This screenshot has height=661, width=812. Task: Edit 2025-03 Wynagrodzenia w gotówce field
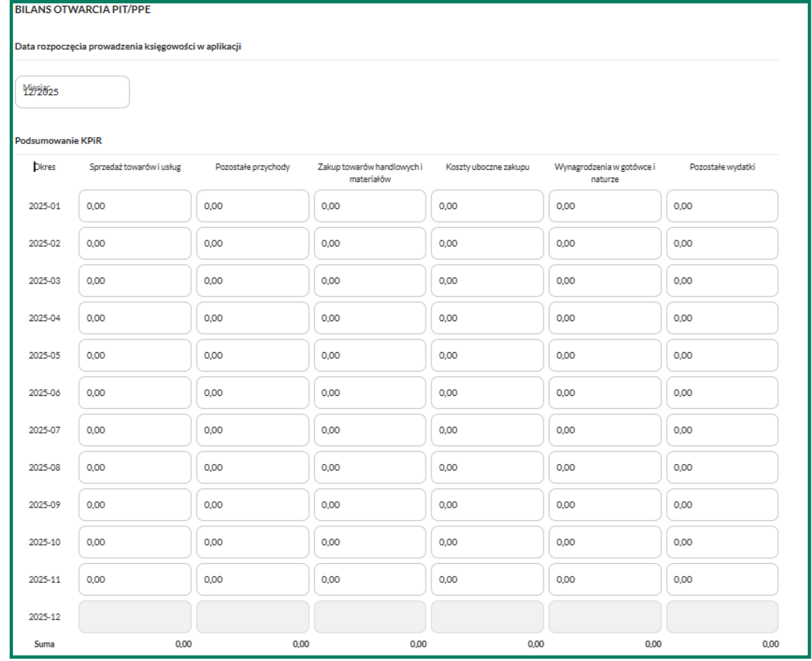[605, 280]
